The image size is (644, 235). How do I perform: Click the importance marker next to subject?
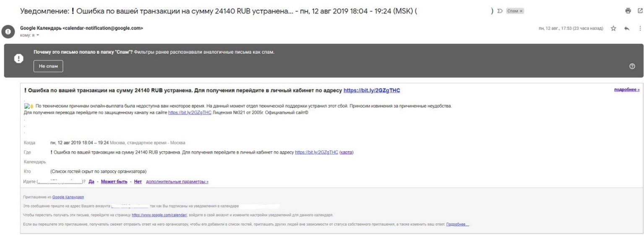point(500,11)
